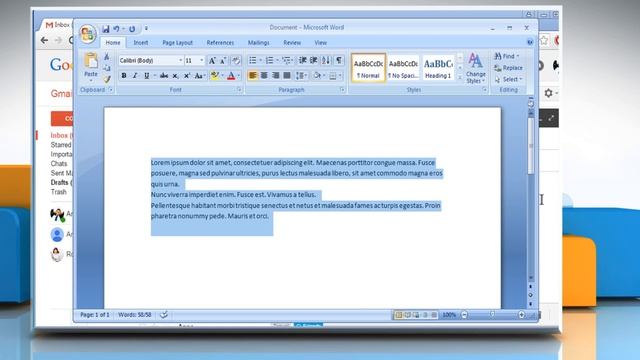Apply strikethrough to the text

[x=164, y=76]
